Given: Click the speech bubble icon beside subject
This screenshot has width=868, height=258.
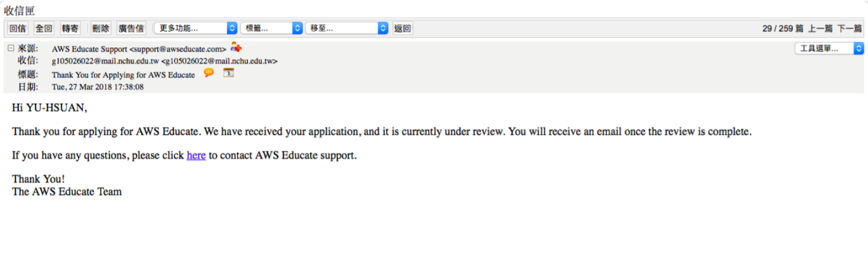Looking at the screenshot, I should pyautogui.click(x=209, y=73).
